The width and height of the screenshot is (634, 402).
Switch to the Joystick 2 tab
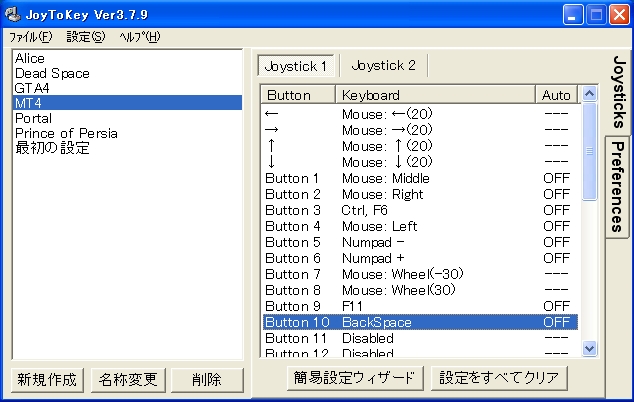(x=384, y=65)
